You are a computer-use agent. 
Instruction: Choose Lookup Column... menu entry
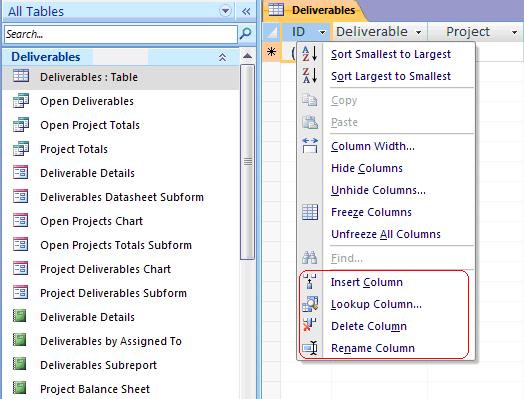pos(376,304)
